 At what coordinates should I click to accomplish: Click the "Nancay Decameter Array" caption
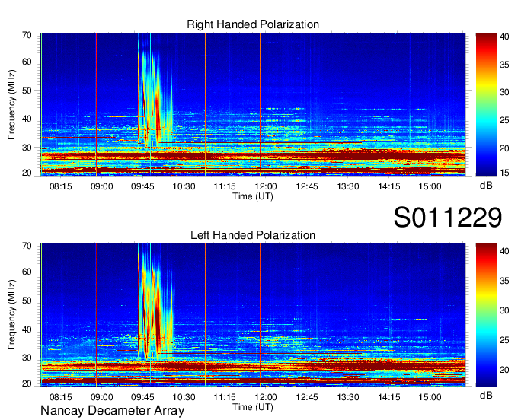point(112,411)
